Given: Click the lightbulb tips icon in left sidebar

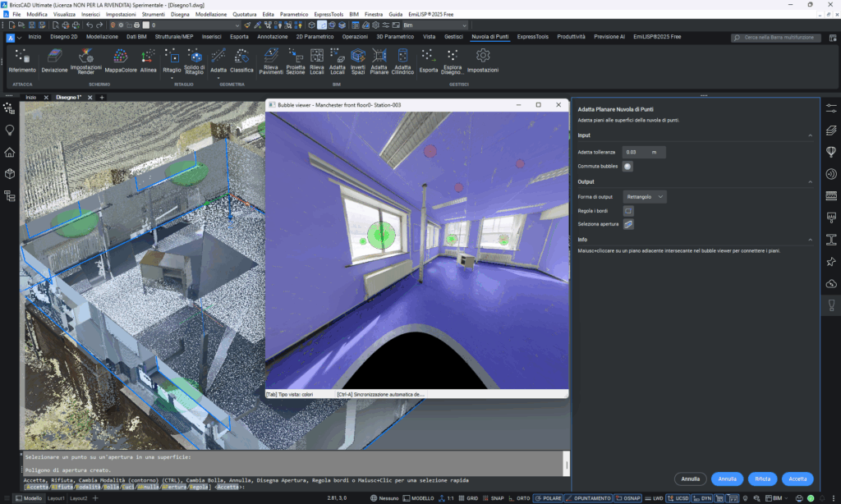Looking at the screenshot, I should [10, 131].
